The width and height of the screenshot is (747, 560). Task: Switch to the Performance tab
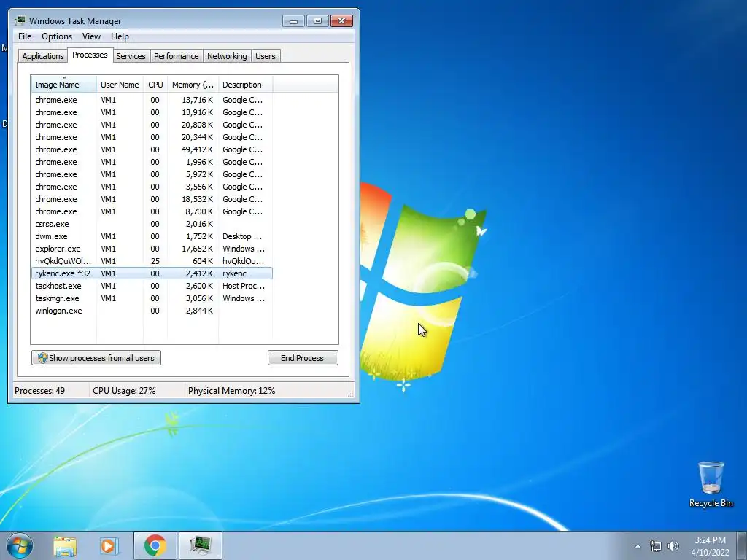[177, 55]
